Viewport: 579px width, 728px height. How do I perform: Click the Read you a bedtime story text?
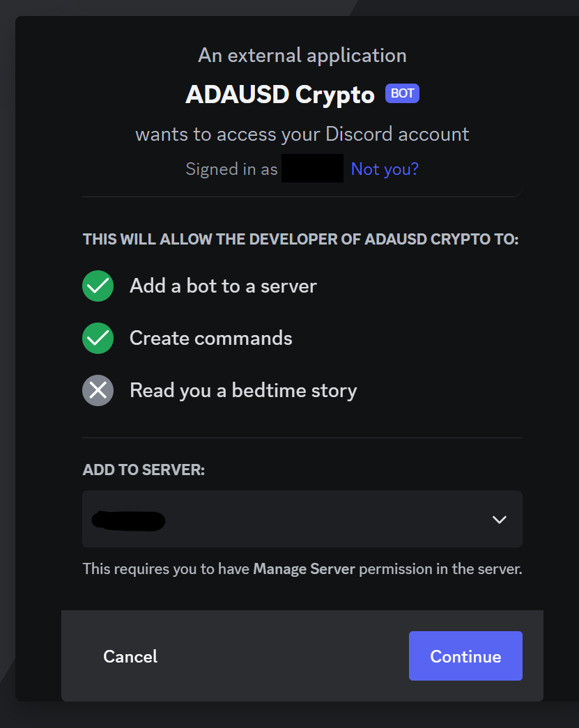(x=243, y=390)
